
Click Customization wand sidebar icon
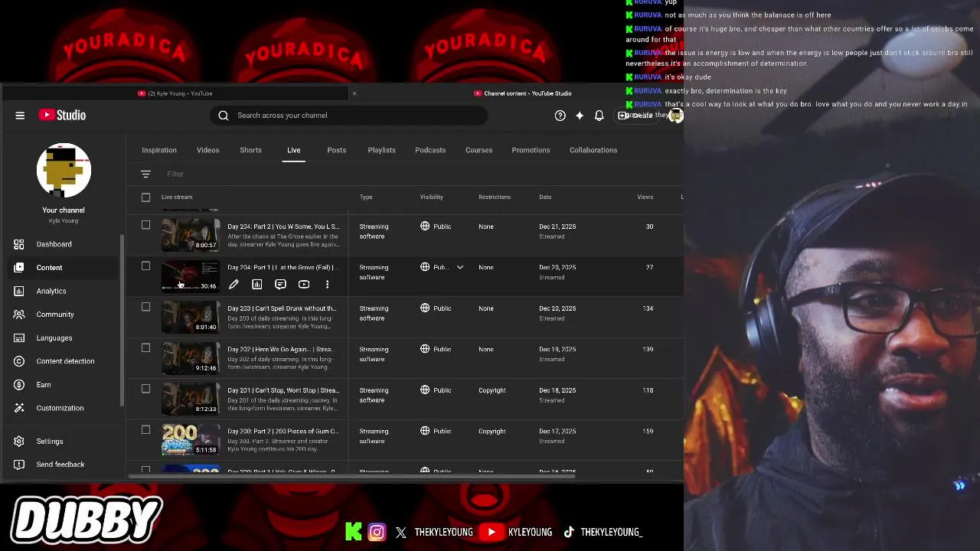(19, 408)
